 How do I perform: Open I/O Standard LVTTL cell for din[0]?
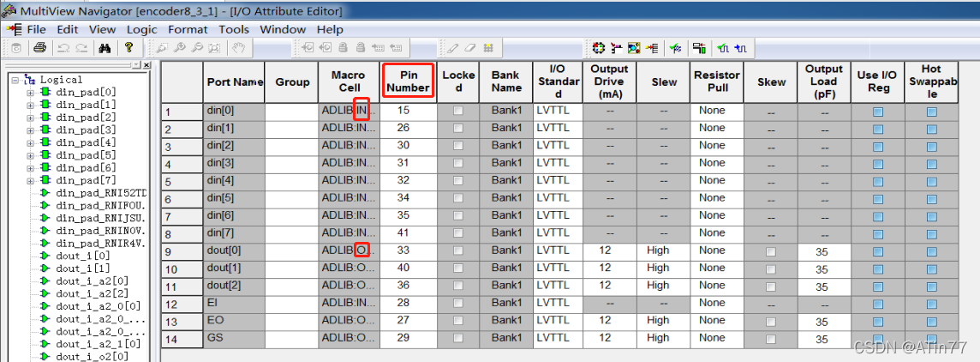558,112
